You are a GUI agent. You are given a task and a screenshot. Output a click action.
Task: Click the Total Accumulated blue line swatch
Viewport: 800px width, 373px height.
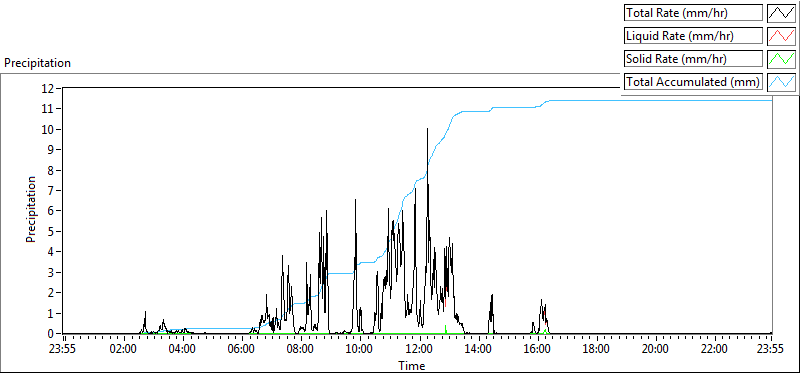click(x=781, y=82)
